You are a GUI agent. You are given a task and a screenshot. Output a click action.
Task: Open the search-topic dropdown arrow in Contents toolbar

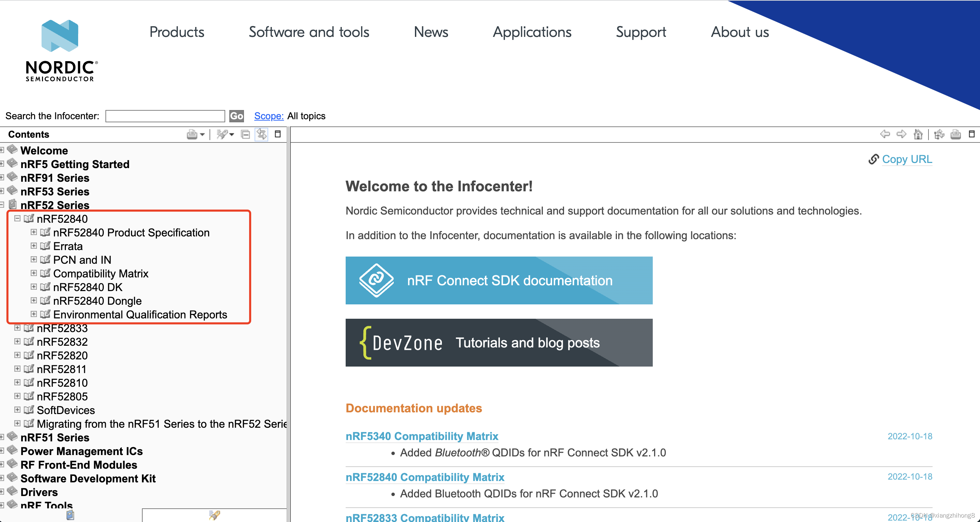(231, 134)
